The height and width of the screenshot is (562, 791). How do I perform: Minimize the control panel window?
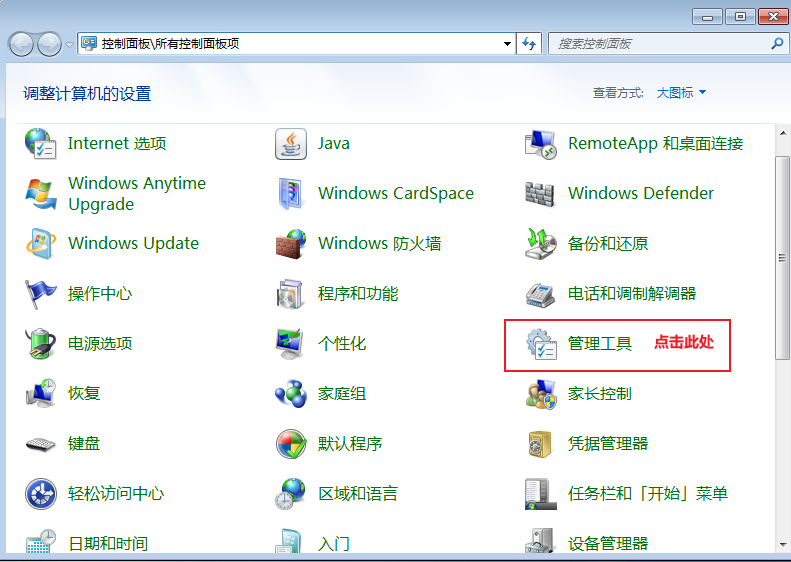coord(707,17)
